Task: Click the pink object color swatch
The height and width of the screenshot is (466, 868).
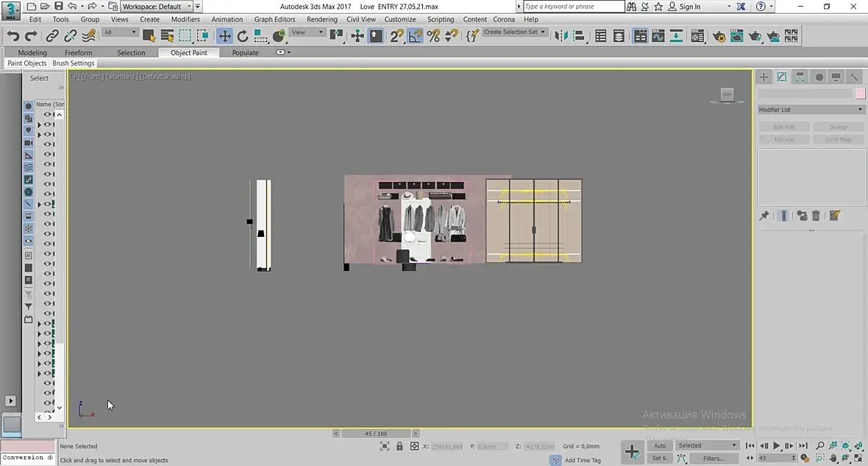Action: pyautogui.click(x=859, y=93)
